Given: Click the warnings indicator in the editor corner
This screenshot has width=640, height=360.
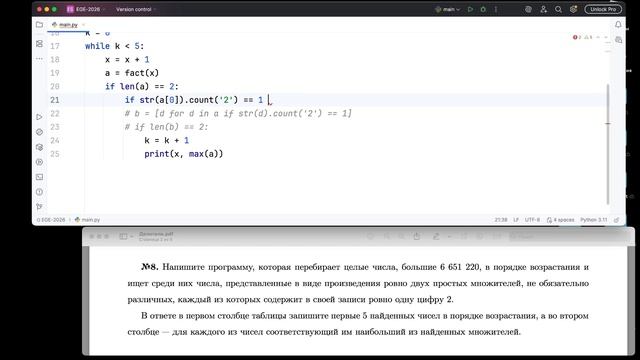Looking at the screenshot, I should tap(588, 37).
